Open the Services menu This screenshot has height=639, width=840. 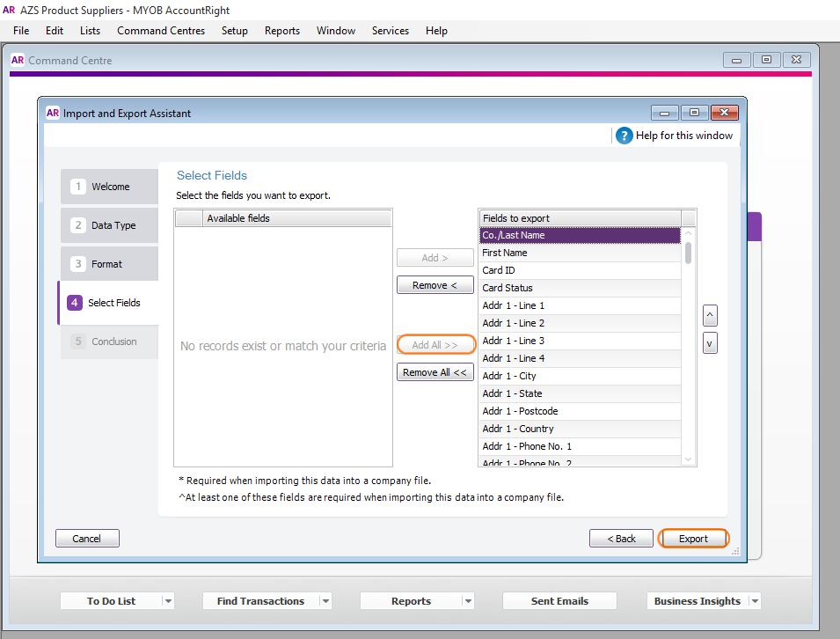point(391,31)
